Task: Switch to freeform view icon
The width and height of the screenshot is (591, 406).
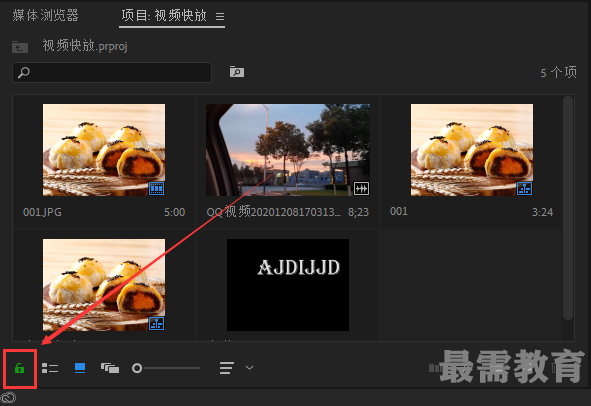Action: (x=110, y=368)
